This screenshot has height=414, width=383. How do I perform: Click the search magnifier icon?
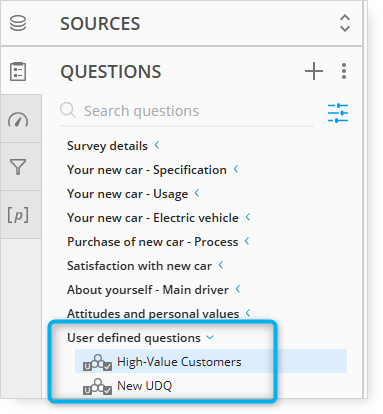pyautogui.click(x=68, y=110)
